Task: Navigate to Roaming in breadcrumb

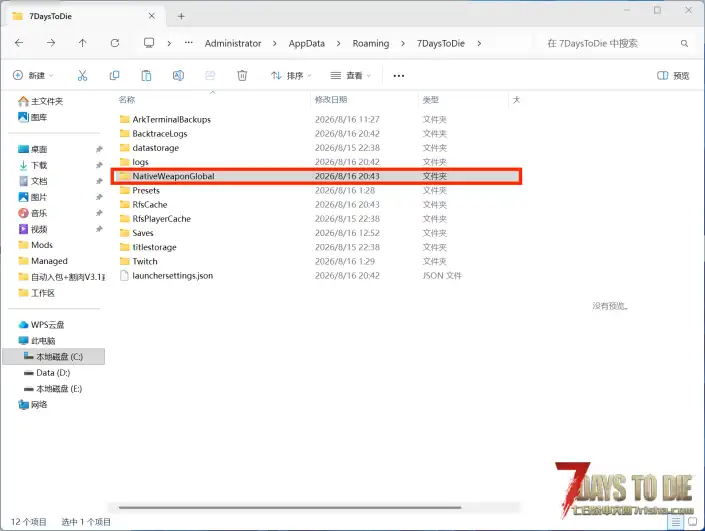Action: pos(371,44)
